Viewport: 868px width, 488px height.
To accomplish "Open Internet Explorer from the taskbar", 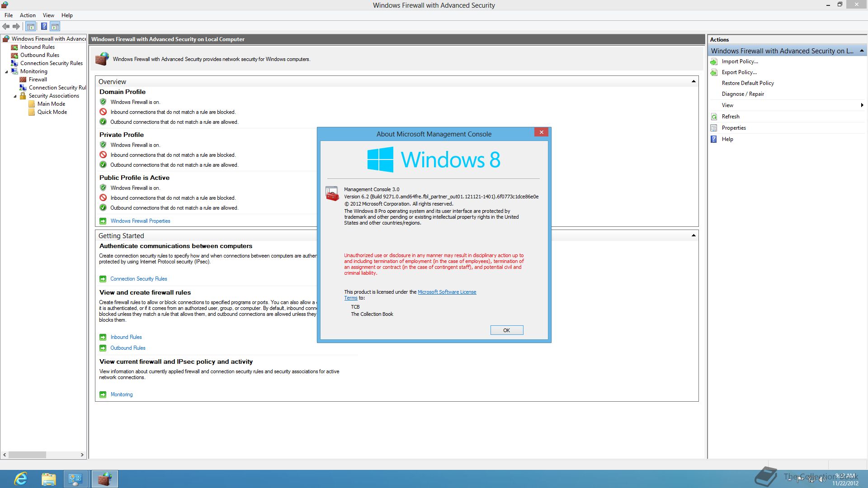I will 21,479.
